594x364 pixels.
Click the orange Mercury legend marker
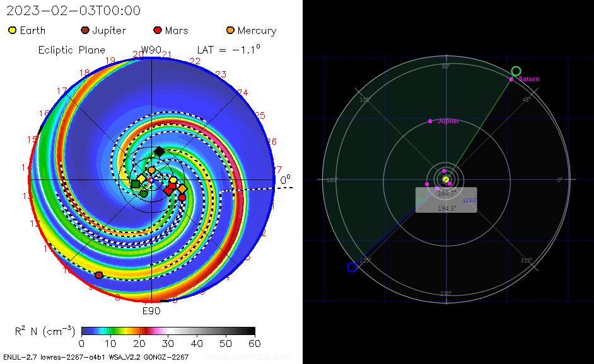[231, 30]
